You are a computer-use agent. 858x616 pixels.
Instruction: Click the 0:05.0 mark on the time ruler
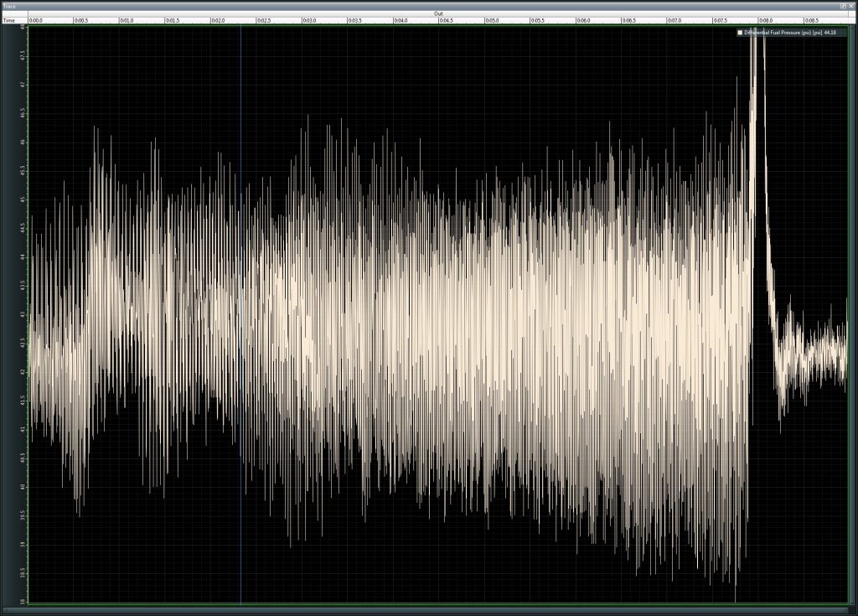(492, 20)
